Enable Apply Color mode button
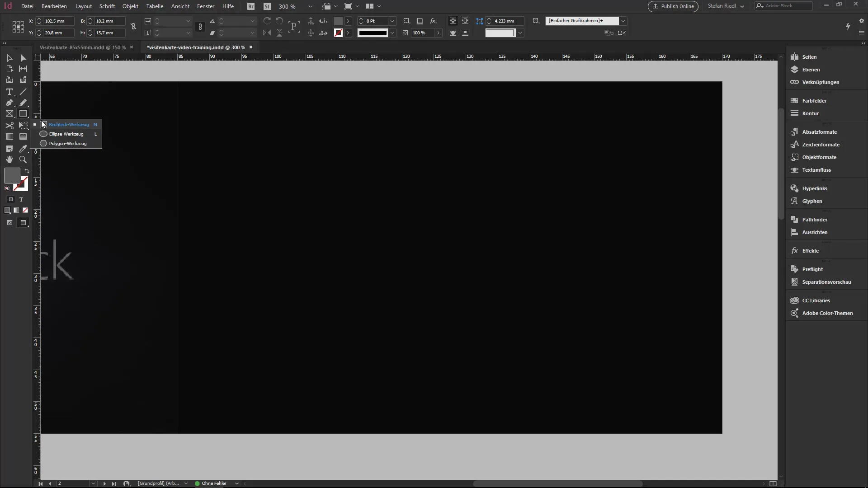Screen dimensions: 868x488 tap(7, 210)
